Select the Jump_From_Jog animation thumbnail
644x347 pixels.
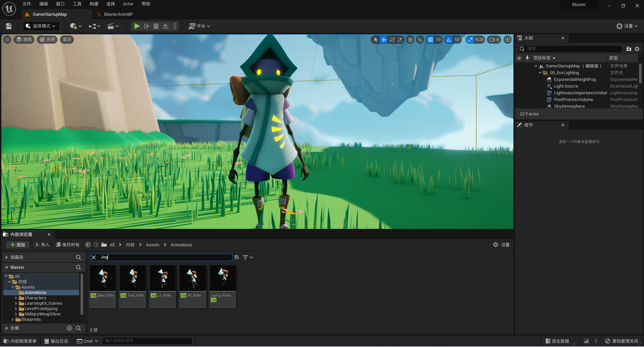(x=223, y=286)
